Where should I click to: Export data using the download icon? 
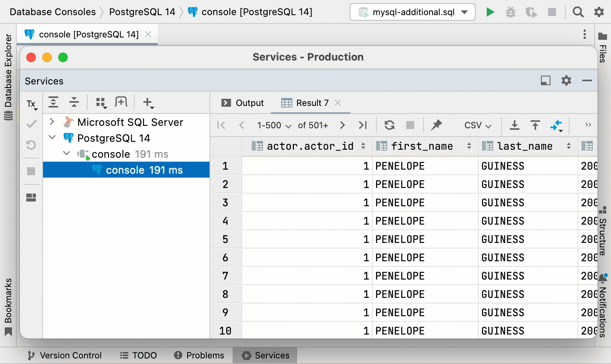point(515,125)
